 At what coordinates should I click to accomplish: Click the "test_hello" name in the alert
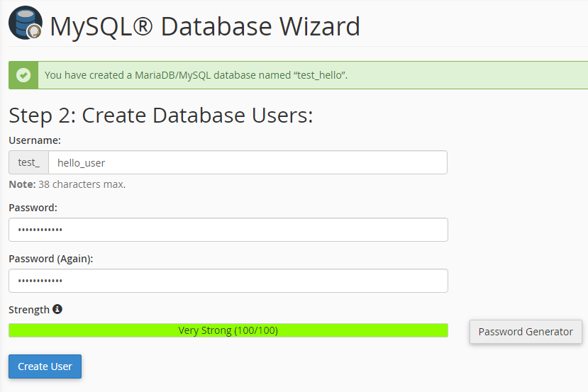[320, 75]
